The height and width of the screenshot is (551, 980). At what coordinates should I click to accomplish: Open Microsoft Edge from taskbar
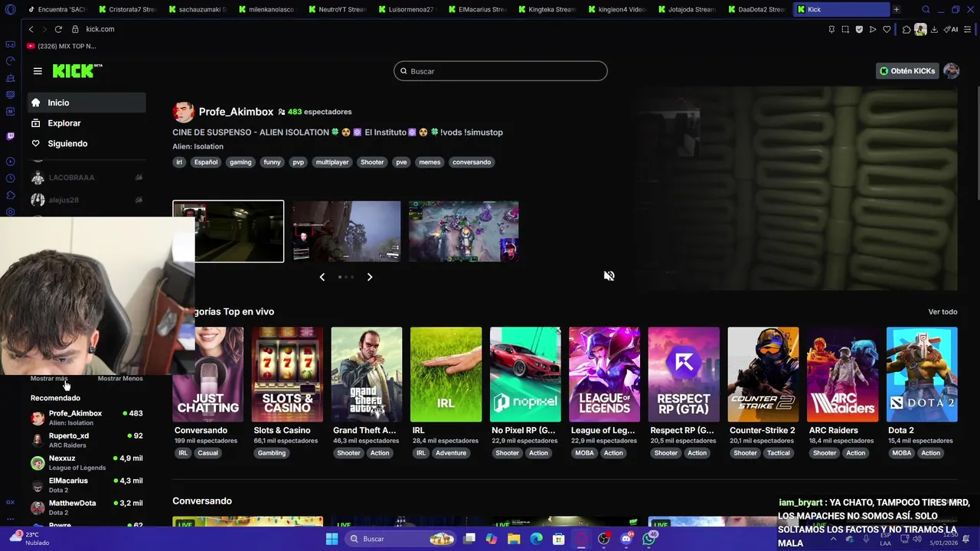[536, 539]
